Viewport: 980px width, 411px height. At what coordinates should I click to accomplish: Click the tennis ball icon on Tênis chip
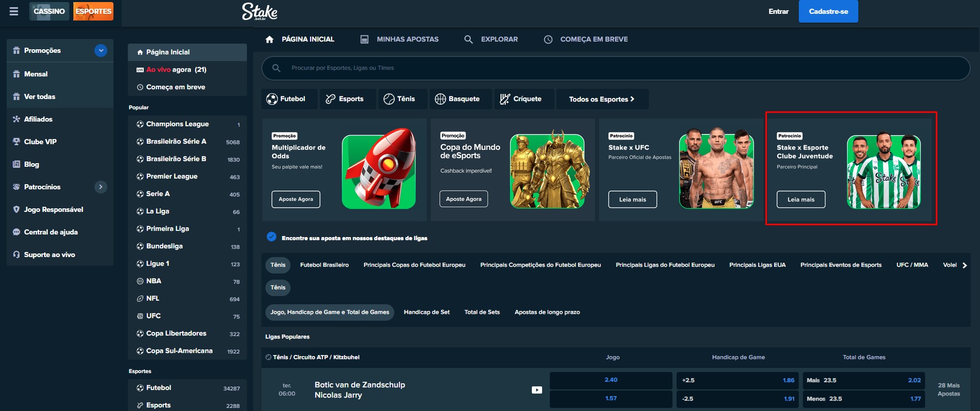click(389, 99)
